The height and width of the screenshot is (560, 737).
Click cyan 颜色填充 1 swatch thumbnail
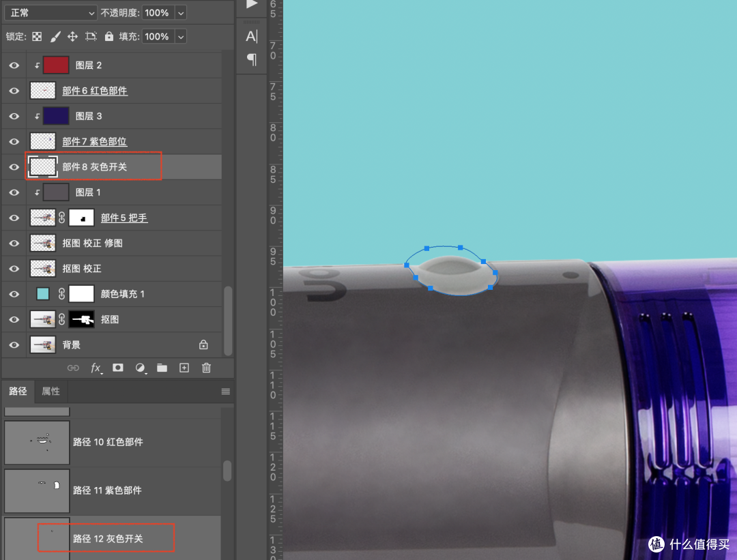(x=43, y=294)
